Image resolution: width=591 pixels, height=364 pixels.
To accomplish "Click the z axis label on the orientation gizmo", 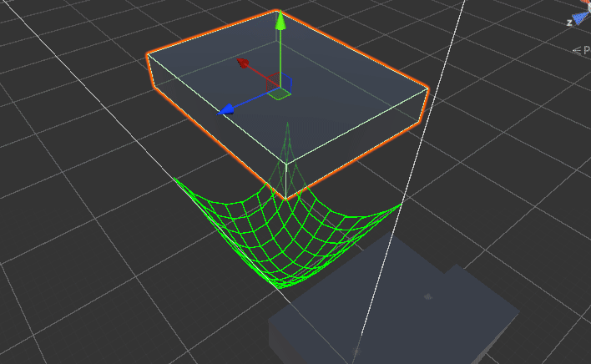I will pos(568,23).
